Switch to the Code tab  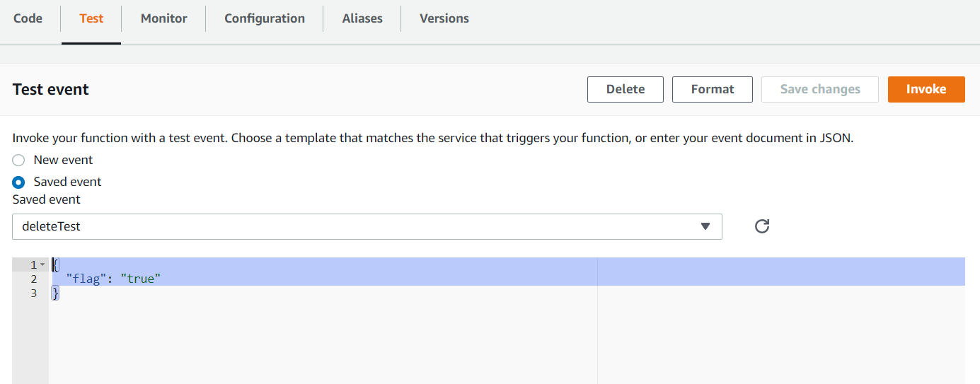pos(28,18)
